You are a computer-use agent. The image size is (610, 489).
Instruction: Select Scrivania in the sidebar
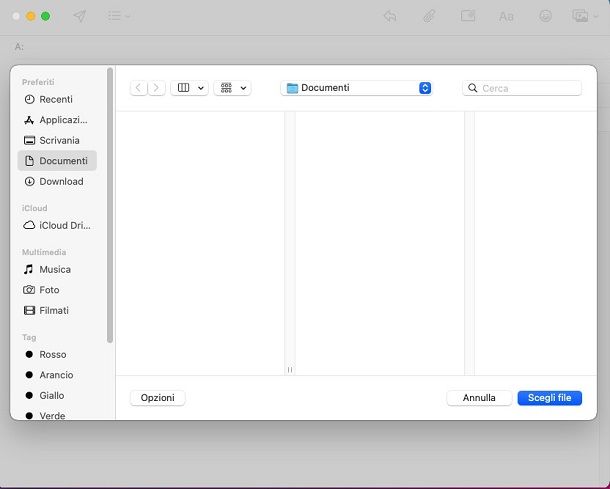(x=59, y=140)
